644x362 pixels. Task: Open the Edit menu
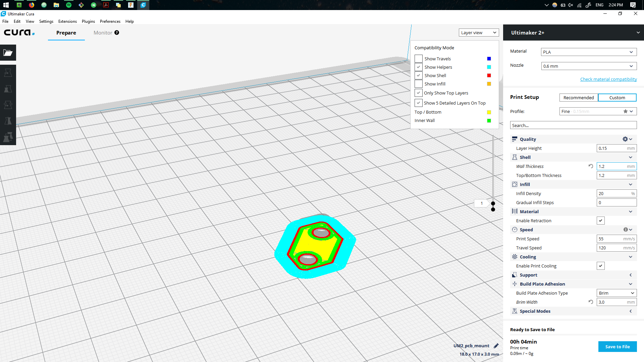[17, 21]
